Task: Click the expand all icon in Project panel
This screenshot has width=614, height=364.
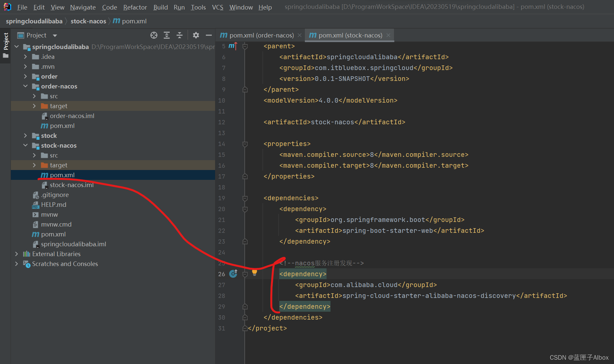Action: click(x=167, y=35)
